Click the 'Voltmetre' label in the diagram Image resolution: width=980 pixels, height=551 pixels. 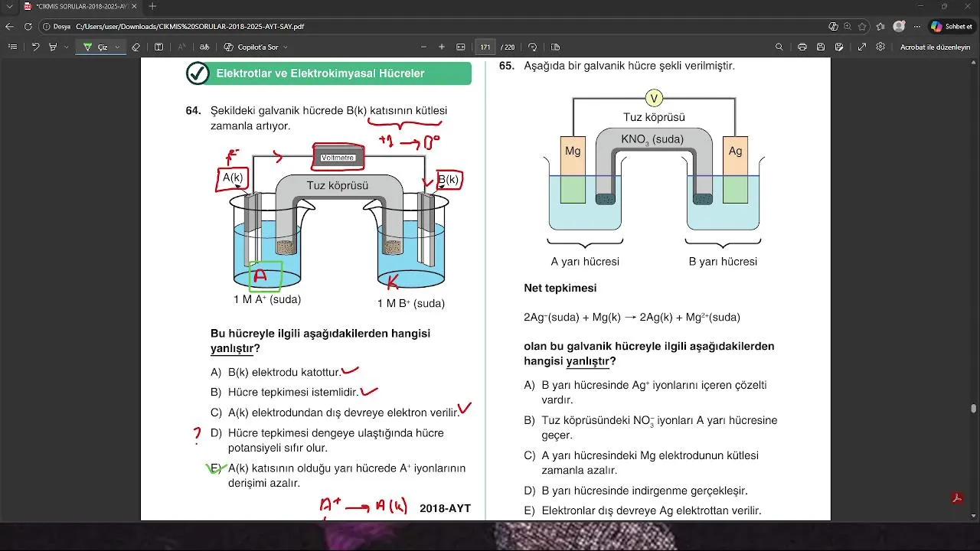click(x=338, y=158)
